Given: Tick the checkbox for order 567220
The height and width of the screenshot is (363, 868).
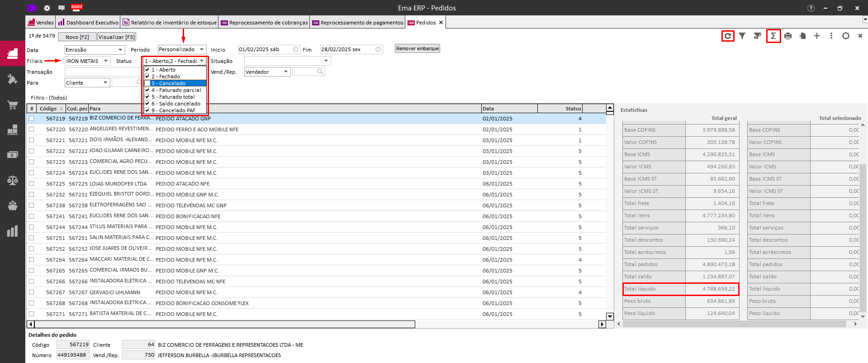Looking at the screenshot, I should pos(32,129).
